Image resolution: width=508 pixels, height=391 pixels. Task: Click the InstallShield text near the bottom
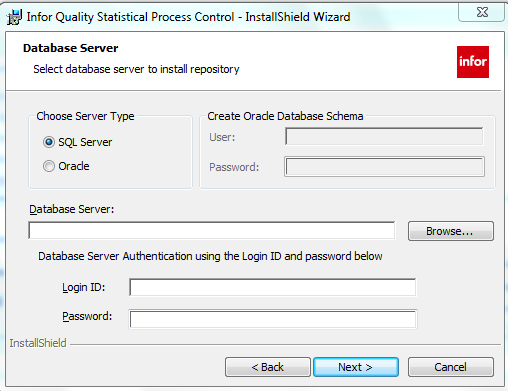point(38,343)
